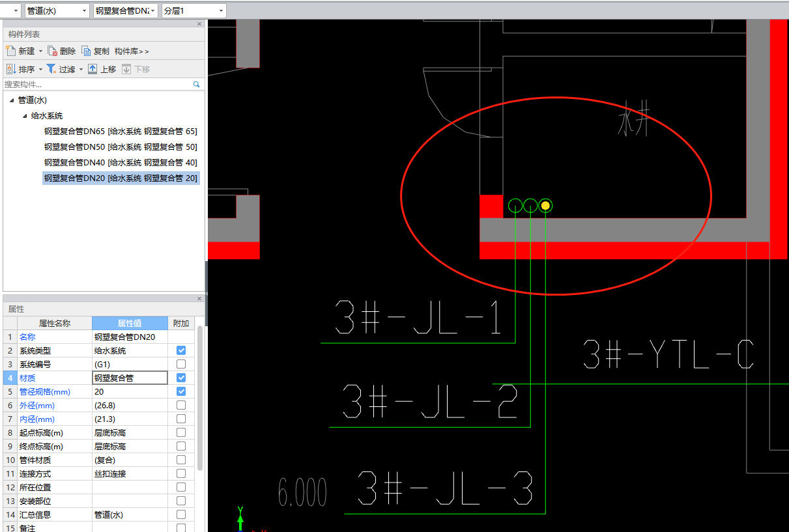This screenshot has width=789, height=532.
Task: Click the 名称 value 钢塑复合管DN20
Action: coord(130,337)
